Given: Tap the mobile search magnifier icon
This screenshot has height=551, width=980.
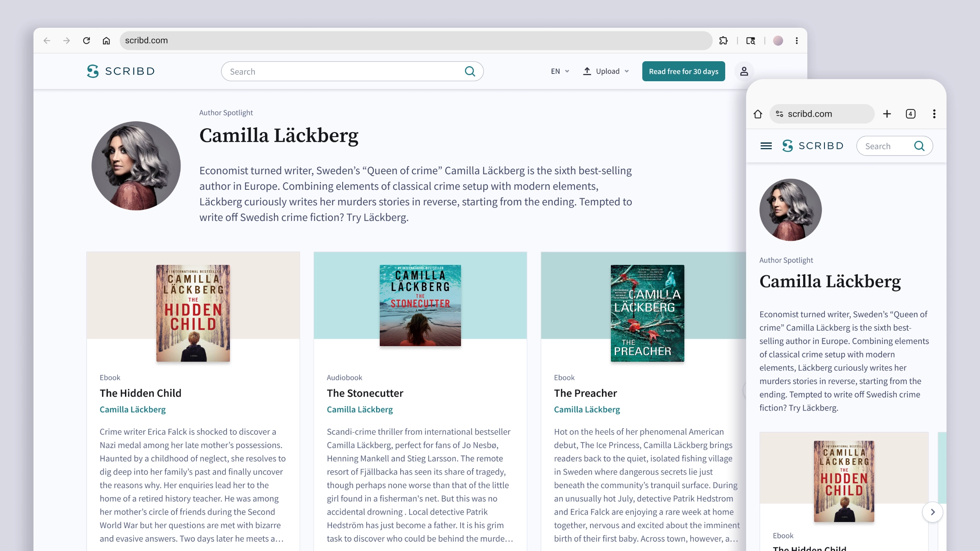Looking at the screenshot, I should 919,146.
